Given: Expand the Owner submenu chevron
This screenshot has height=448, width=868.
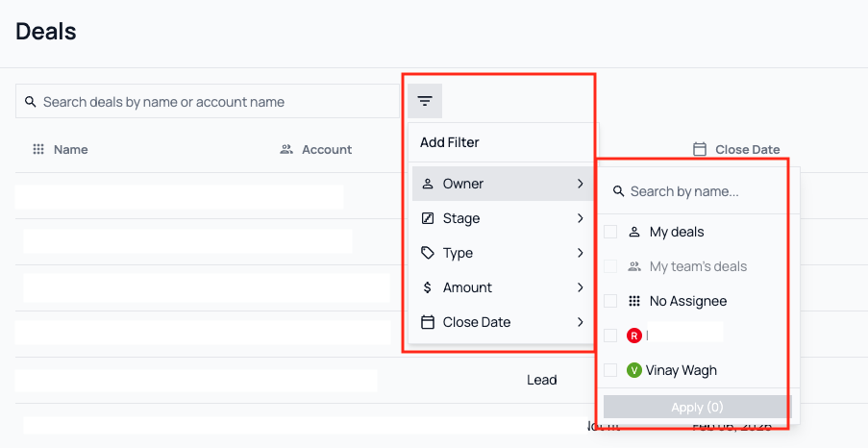Looking at the screenshot, I should tap(581, 184).
